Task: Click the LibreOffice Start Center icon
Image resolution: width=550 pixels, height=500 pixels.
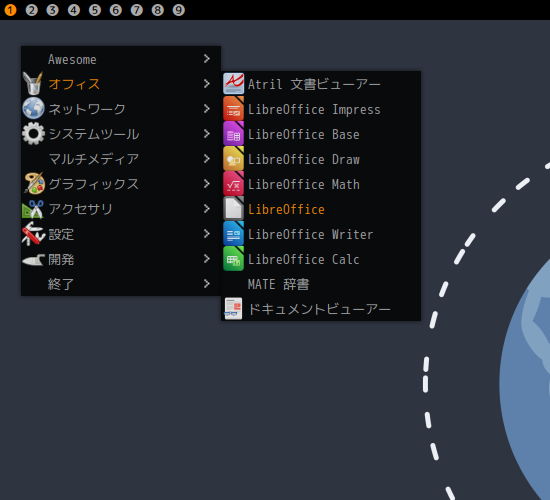Action: click(x=234, y=208)
